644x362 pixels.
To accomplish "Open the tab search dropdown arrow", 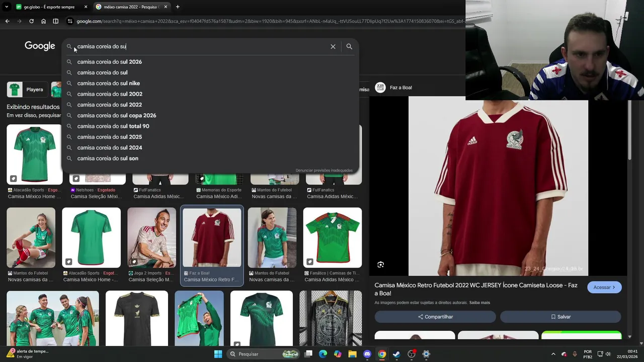I will point(7,7).
